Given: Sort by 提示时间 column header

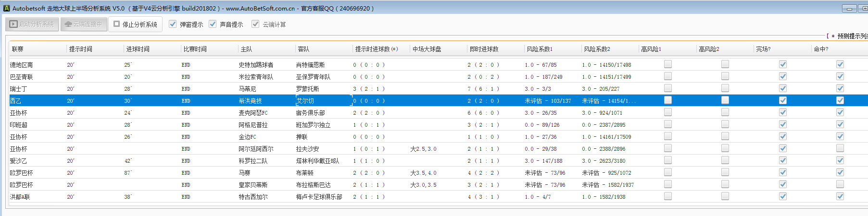Looking at the screenshot, I should pos(80,49).
